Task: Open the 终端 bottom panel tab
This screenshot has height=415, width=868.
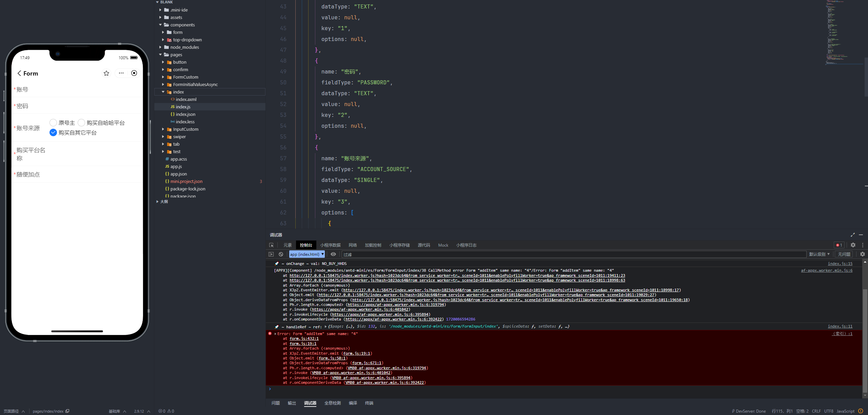Action: (x=369, y=403)
